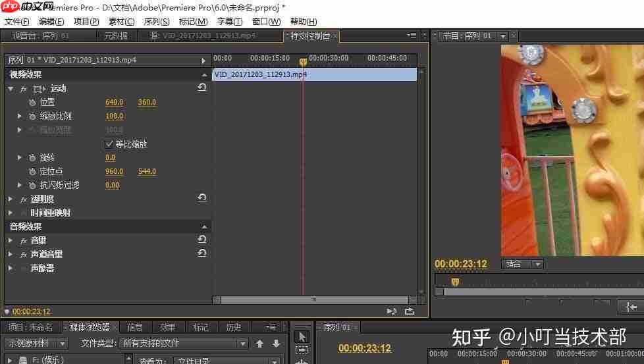Click the 运动 transform icon

[x=39, y=89]
